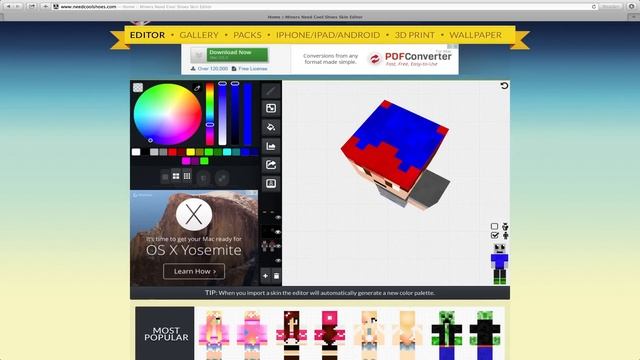Open the GALLERY tab

[199, 35]
